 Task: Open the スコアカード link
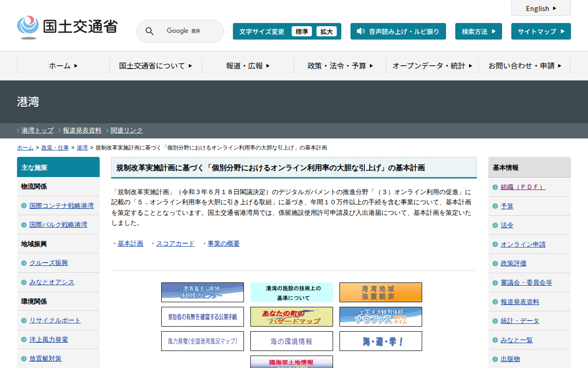[x=175, y=243]
